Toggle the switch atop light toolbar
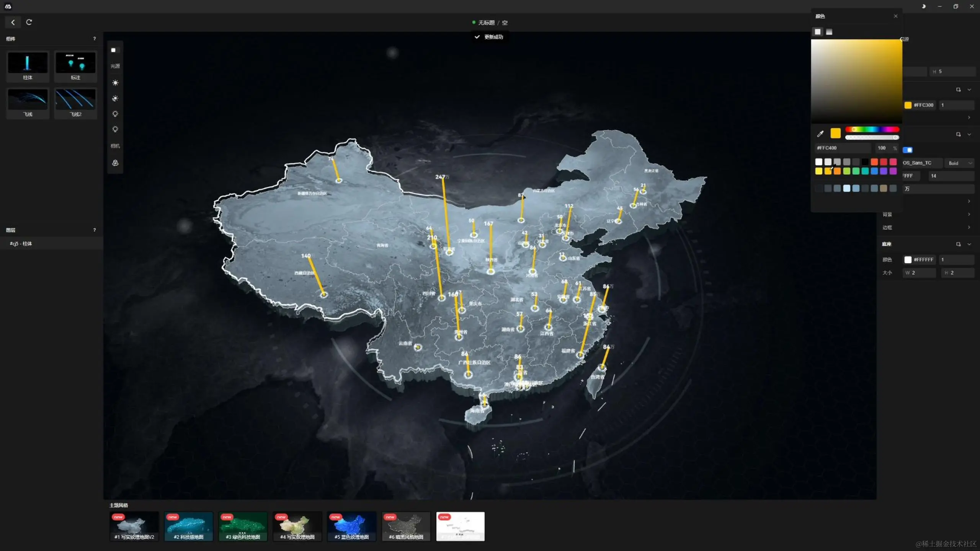 (115, 50)
